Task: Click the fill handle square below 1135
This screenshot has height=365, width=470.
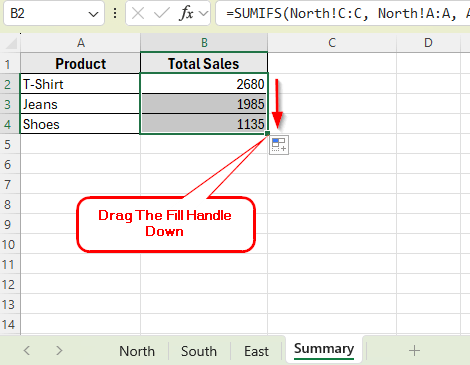Action: (x=267, y=133)
